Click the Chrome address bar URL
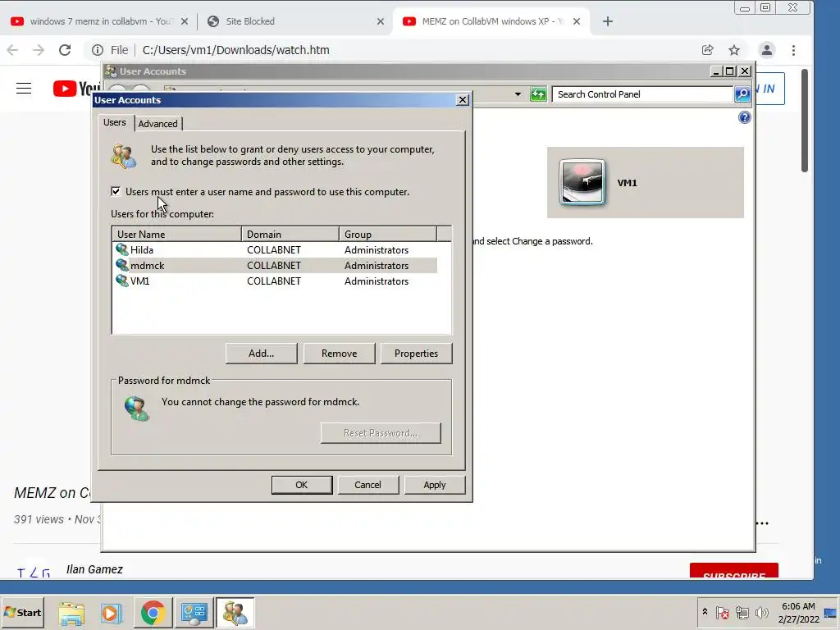The height and width of the screenshot is (630, 840). pos(235,50)
